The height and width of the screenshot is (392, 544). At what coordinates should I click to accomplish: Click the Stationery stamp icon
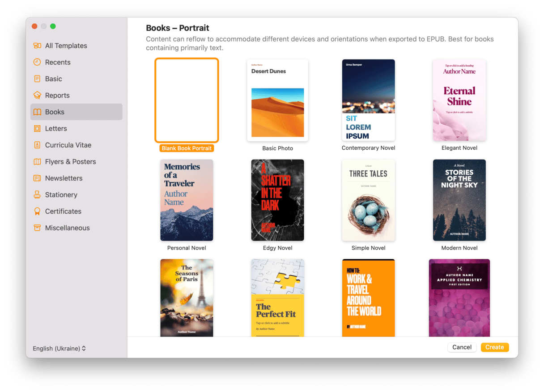click(37, 194)
